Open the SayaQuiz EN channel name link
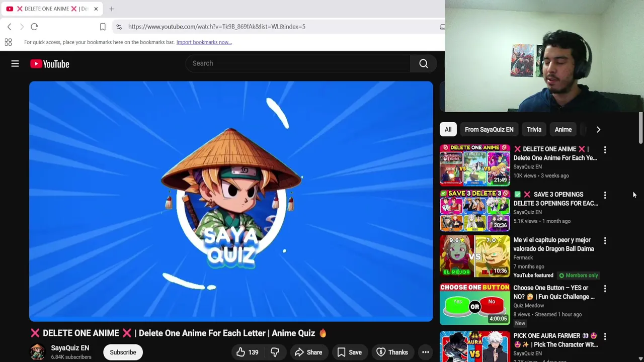The width and height of the screenshot is (644, 362). [x=70, y=348]
